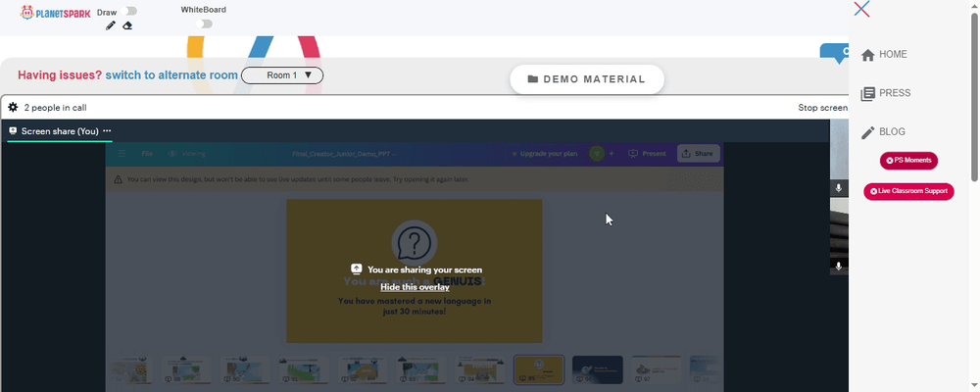Viewport: 980px width, 392px height.
Task: Click '2 people in call' text
Action: coord(56,108)
